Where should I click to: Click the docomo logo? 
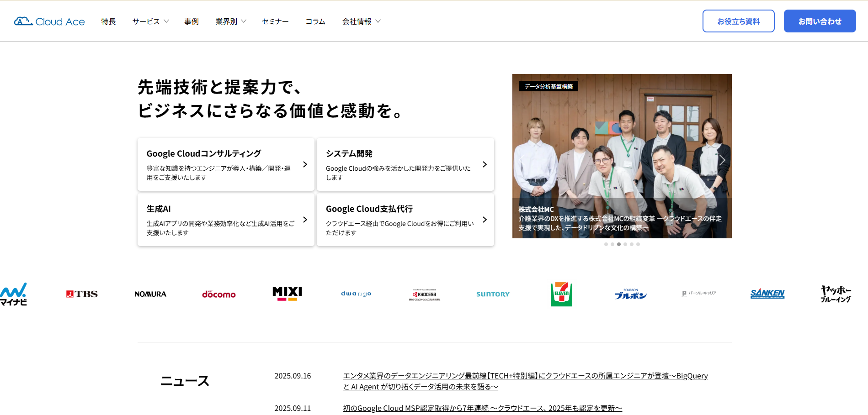[x=218, y=294]
